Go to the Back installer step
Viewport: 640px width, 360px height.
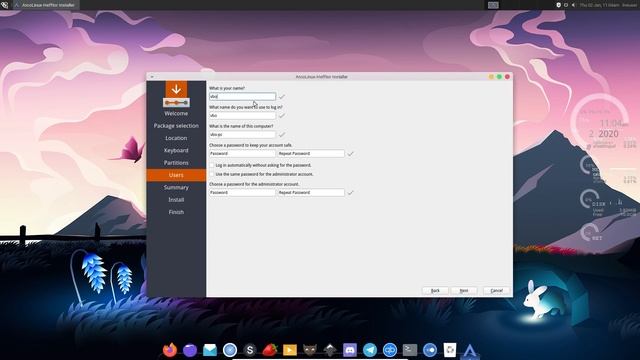click(435, 291)
